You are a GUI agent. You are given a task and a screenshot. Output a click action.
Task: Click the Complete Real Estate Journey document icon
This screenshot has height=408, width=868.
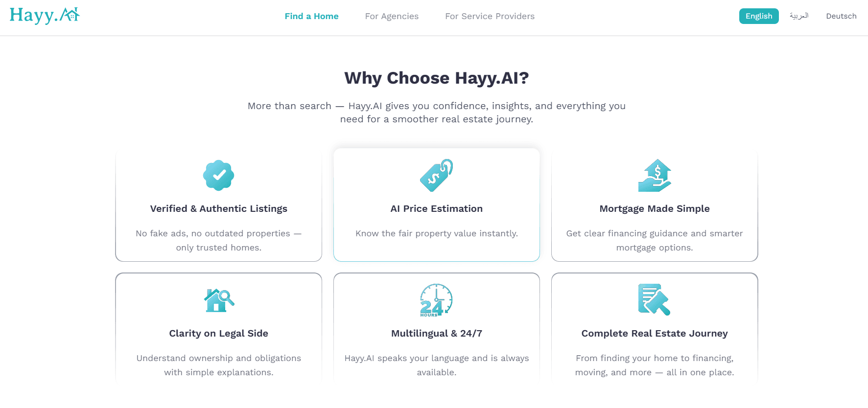654,300
